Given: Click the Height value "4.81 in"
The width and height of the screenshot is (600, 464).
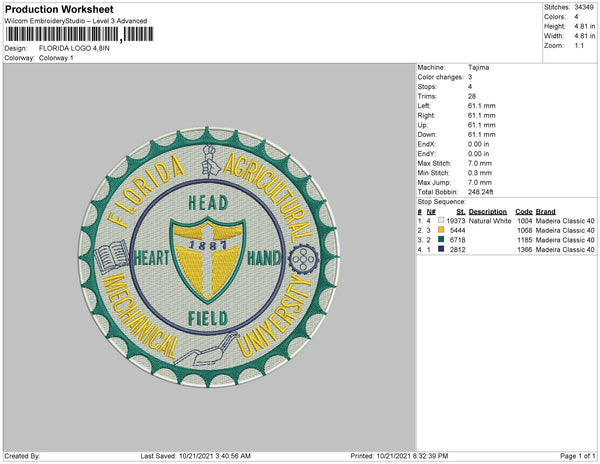Looking at the screenshot, I should click(585, 26).
